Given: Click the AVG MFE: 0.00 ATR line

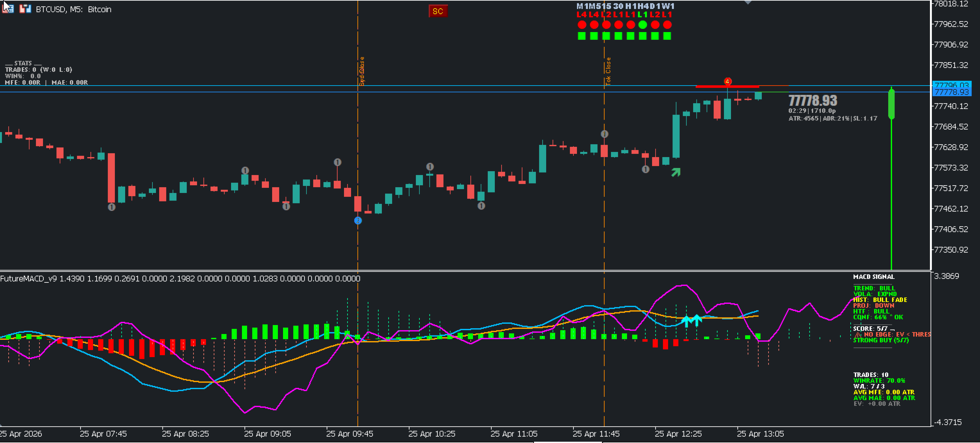Looking at the screenshot, I should tap(882, 392).
